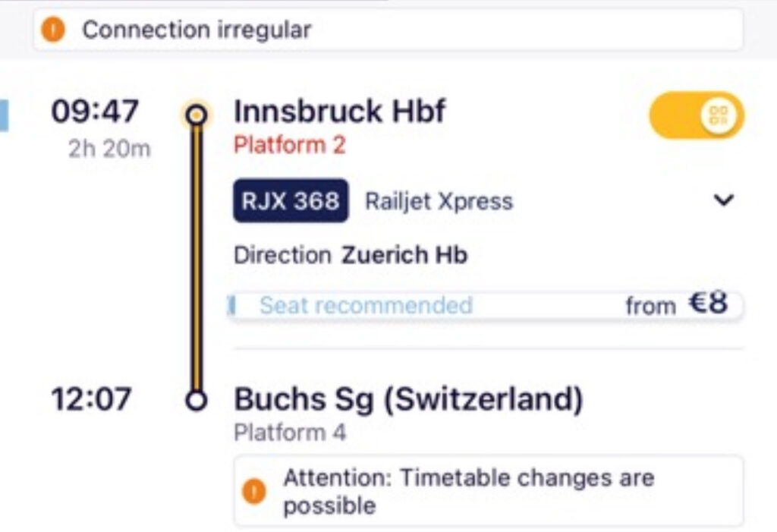
Task: Click the red Platform 2 label
Action: (x=289, y=145)
